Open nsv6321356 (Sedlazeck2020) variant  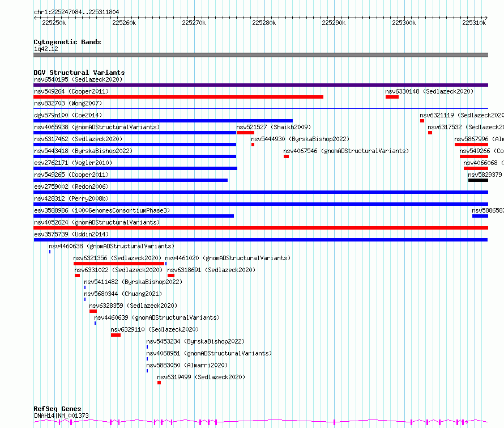click(117, 258)
